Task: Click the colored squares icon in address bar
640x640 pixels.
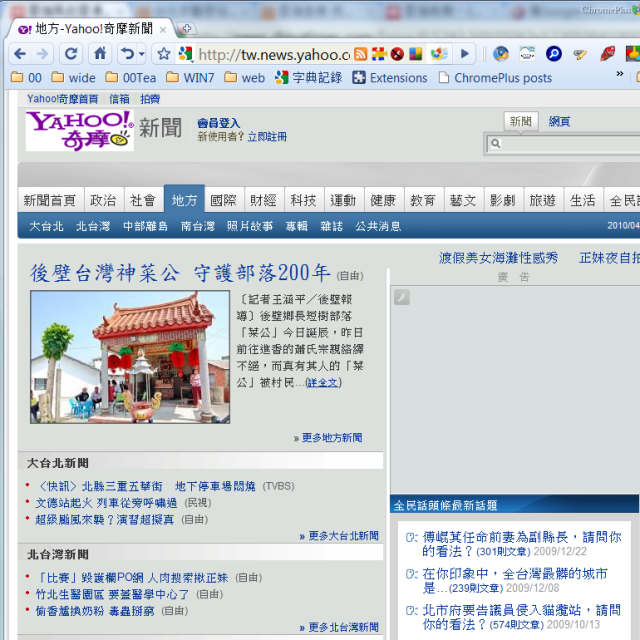Action: pyautogui.click(x=416, y=54)
